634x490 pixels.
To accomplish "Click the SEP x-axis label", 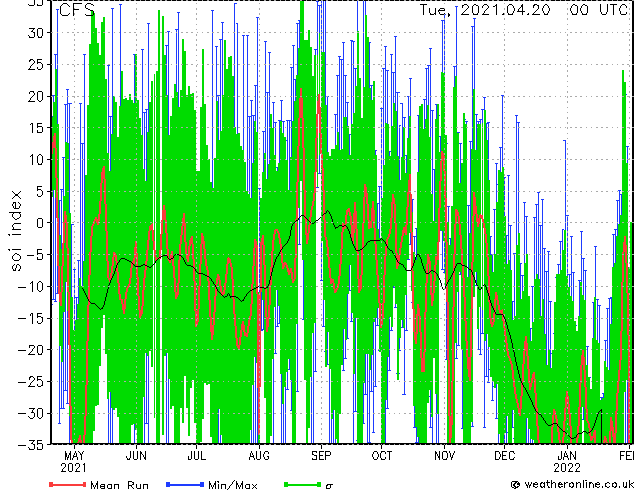I will pos(321,456).
